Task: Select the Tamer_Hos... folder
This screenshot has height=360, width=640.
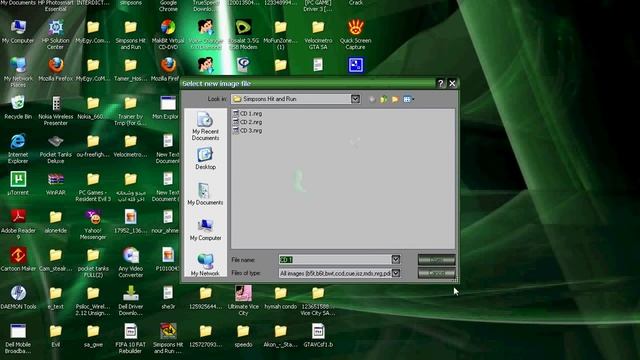Action: coord(131,69)
